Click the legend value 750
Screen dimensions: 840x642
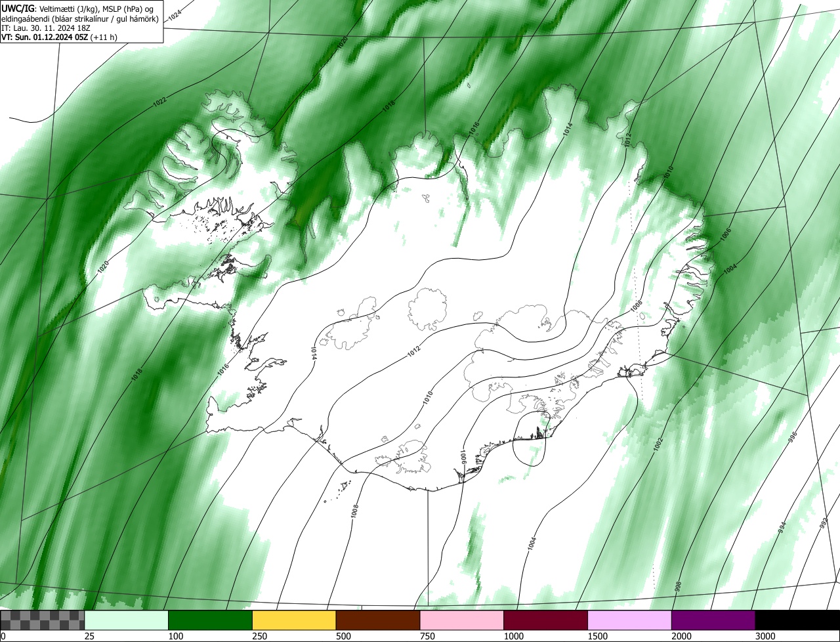tap(427, 636)
